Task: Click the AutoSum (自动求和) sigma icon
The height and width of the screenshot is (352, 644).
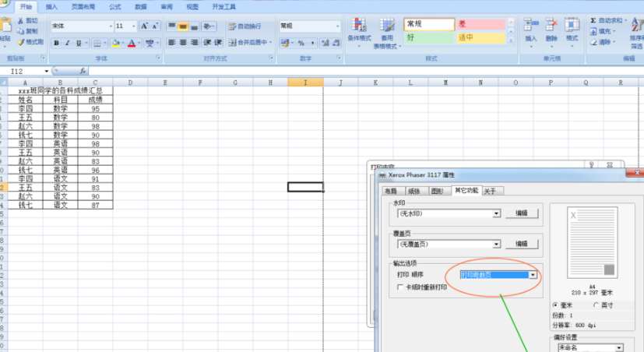Action: [x=593, y=20]
